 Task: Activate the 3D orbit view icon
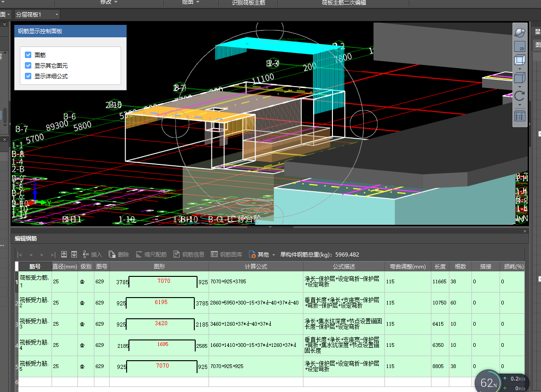click(x=520, y=32)
